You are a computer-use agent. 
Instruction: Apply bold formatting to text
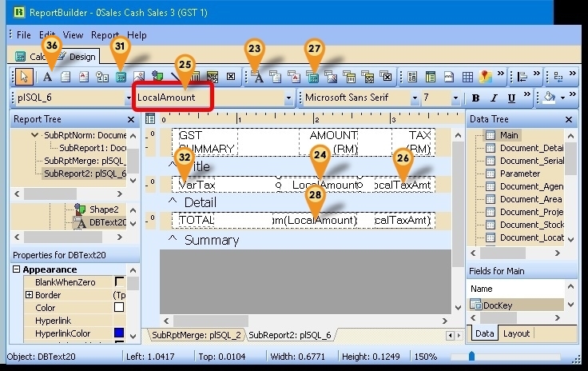pyautogui.click(x=476, y=98)
